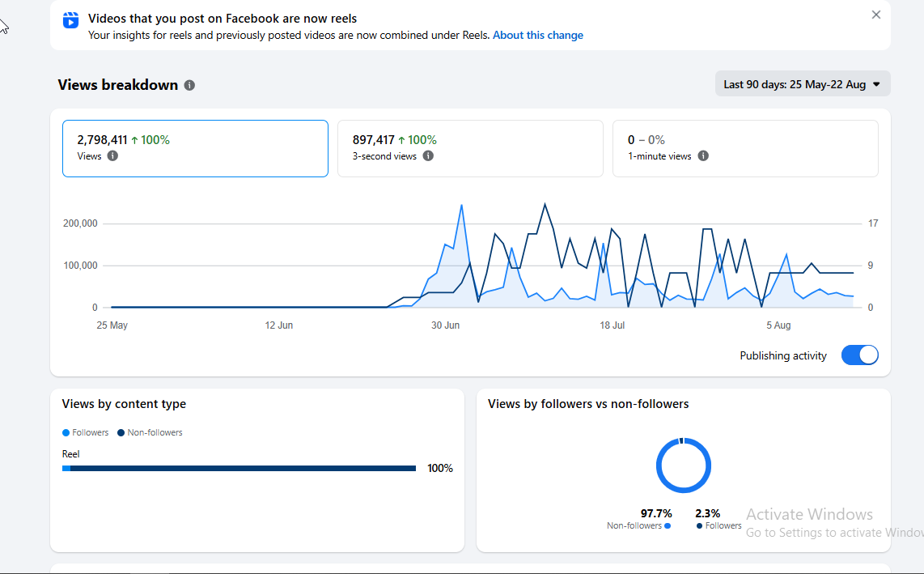The width and height of the screenshot is (924, 574).
Task: Toggle Publishing activity switch off
Action: pyautogui.click(x=860, y=355)
